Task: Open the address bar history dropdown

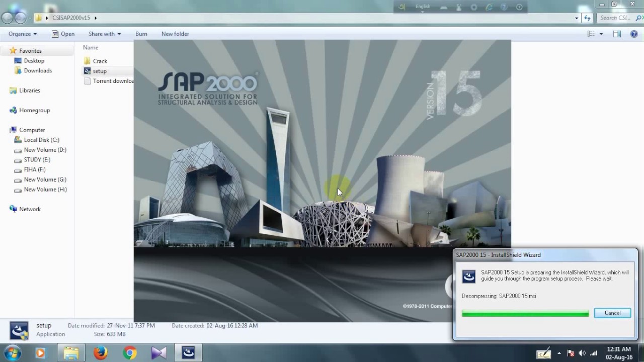Action: click(577, 18)
